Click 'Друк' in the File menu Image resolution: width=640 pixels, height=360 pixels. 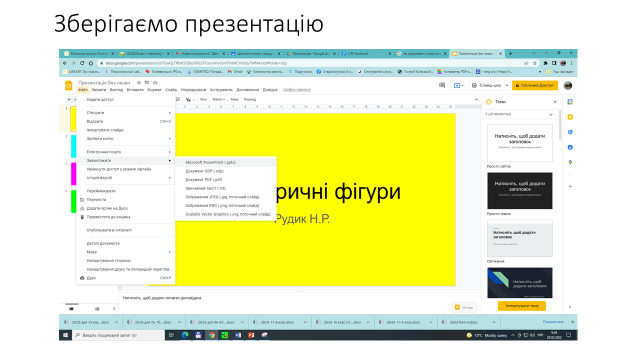(126, 278)
